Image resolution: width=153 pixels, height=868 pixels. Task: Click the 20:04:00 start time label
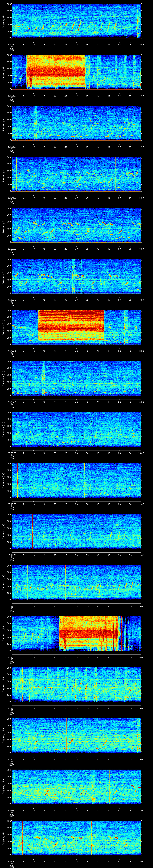click(12, 197)
